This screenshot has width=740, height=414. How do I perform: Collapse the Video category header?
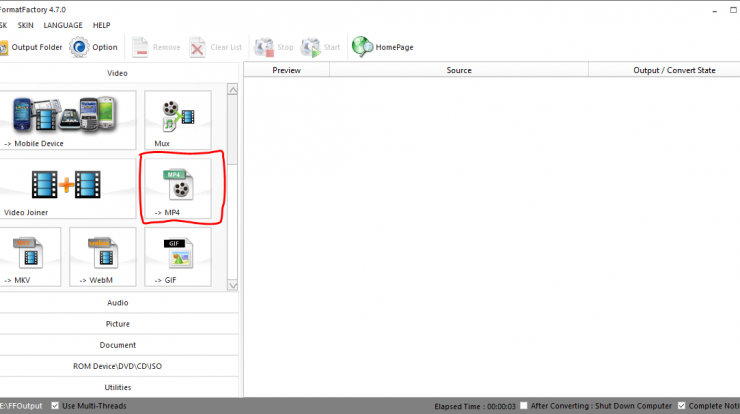coord(119,73)
